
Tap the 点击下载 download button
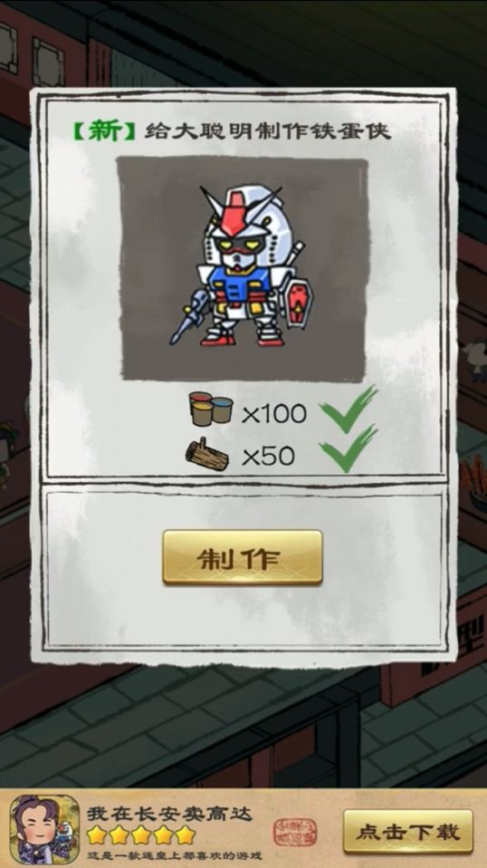[x=408, y=832]
